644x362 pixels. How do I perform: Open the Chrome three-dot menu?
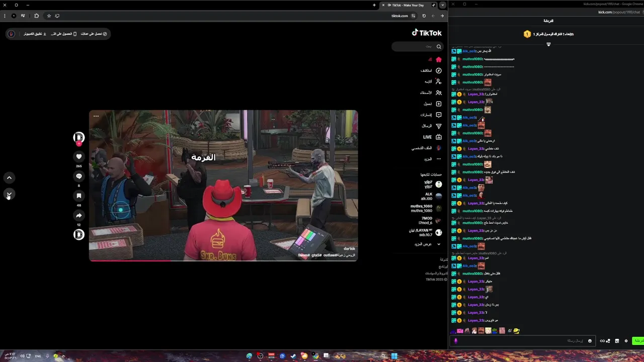(x=5, y=16)
